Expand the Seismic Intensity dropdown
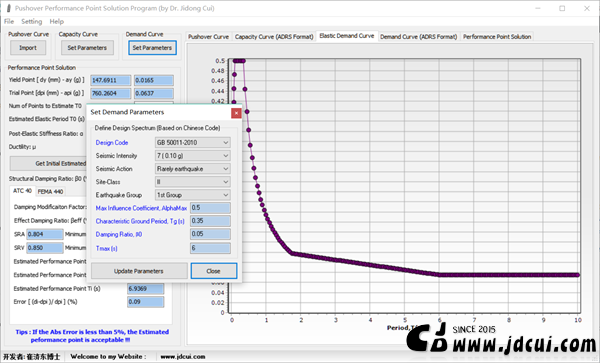Viewport: 600px width, 363px height. click(192, 156)
